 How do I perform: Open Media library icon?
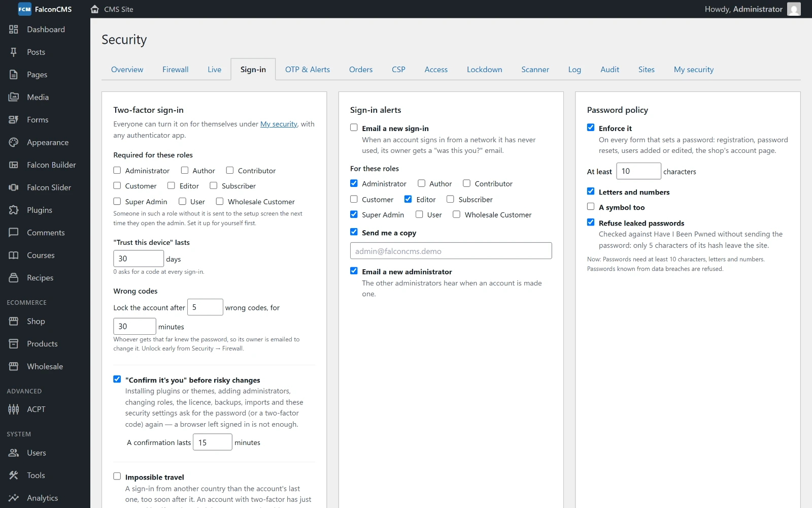[14, 97]
